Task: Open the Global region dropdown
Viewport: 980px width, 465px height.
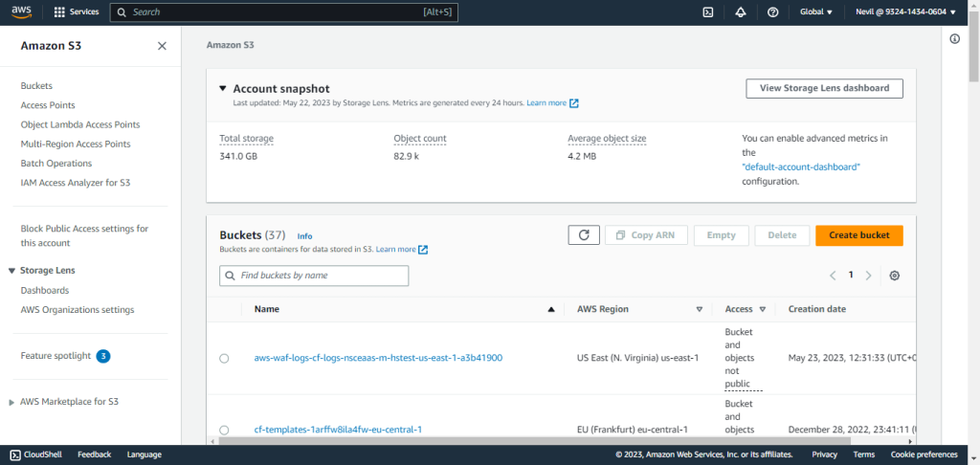Action: coord(816,11)
